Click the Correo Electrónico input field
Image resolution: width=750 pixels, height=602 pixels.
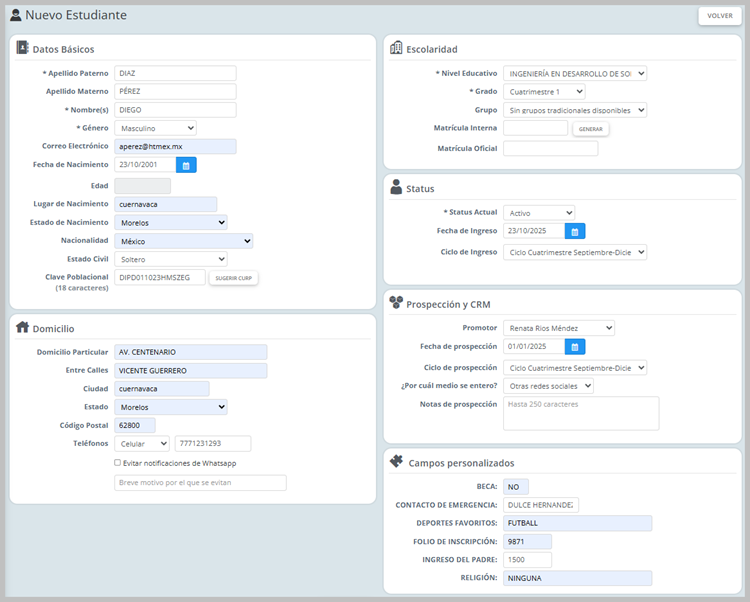point(175,146)
